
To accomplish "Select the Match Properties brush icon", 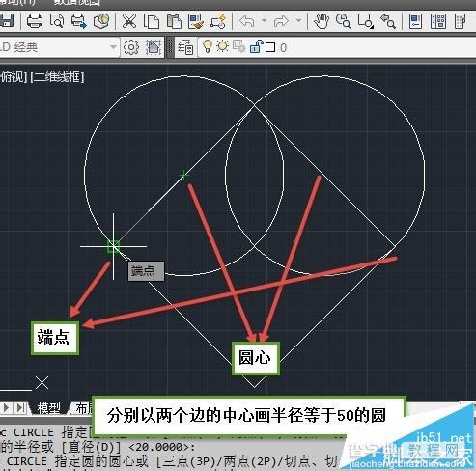I will 195,21.
